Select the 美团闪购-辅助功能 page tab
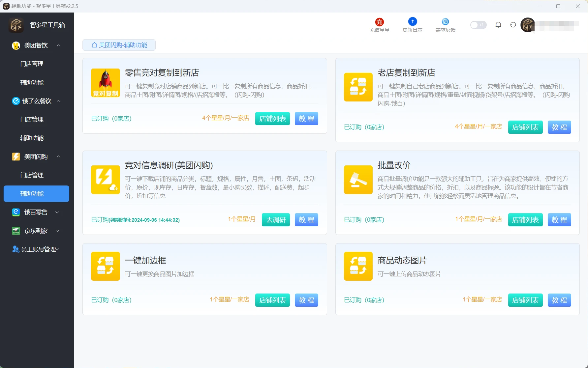588x368 pixels. [119, 45]
